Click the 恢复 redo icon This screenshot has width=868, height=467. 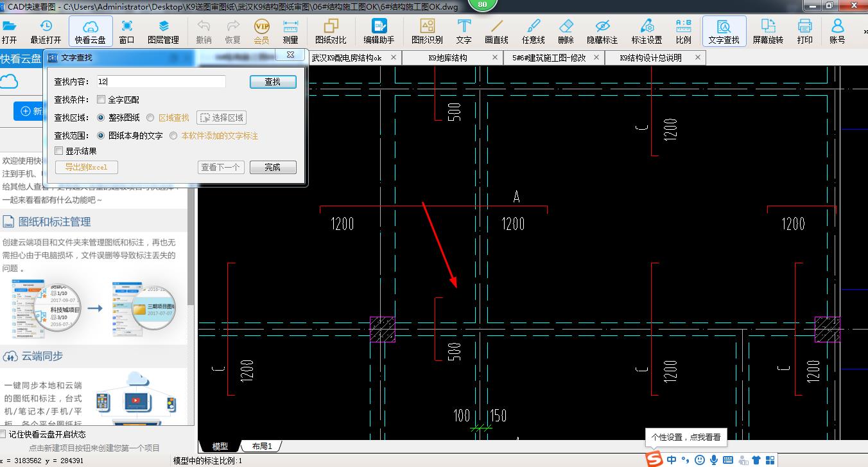(233, 31)
